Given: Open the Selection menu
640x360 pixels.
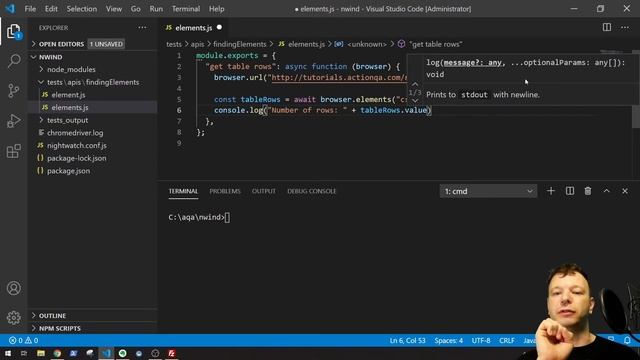Looking at the screenshot, I should pos(82,9).
